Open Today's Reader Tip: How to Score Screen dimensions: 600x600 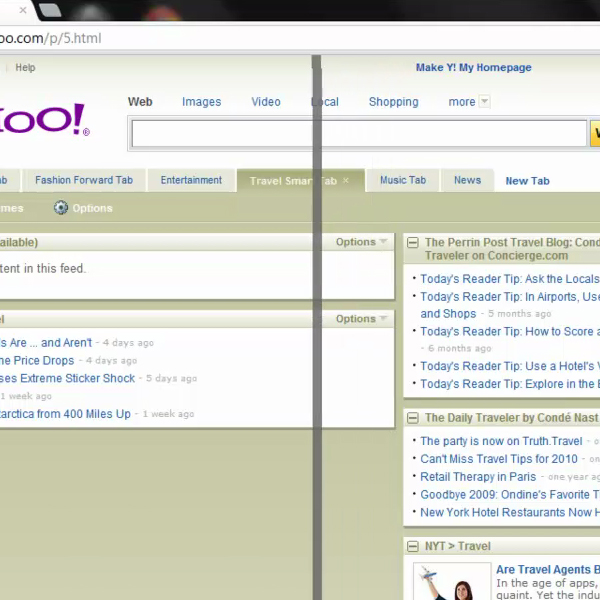(510, 331)
